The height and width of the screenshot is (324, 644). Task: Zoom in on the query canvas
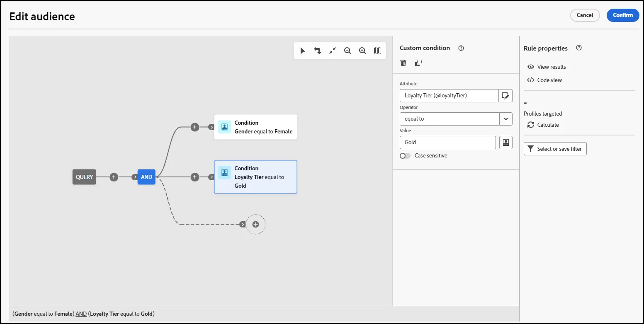[x=362, y=51]
